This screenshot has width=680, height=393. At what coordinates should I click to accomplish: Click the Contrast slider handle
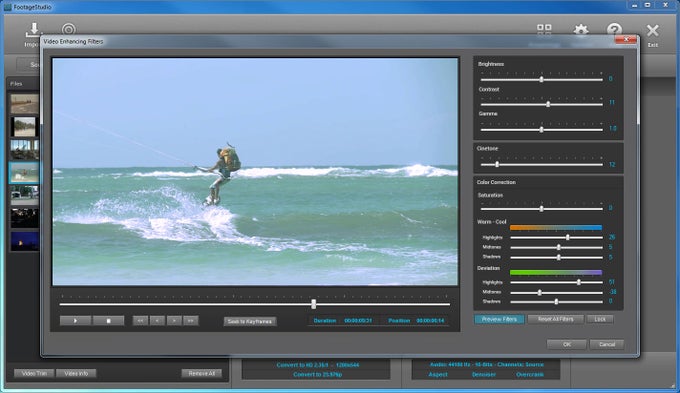tap(548, 104)
